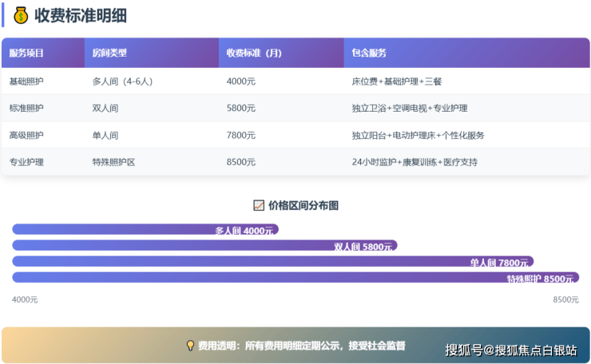591x364 pixels.
Task: Click the 包含服务 column header
Action: pyautogui.click(x=369, y=53)
